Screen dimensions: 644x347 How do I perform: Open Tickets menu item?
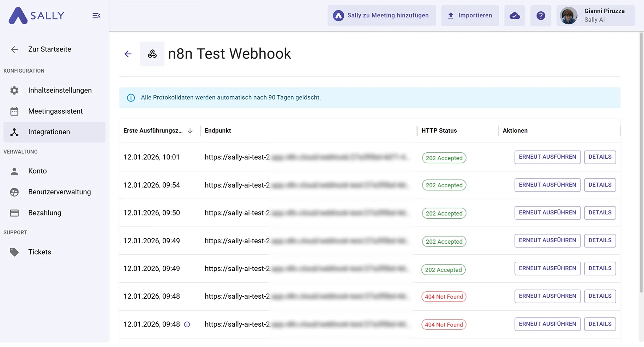point(54,252)
